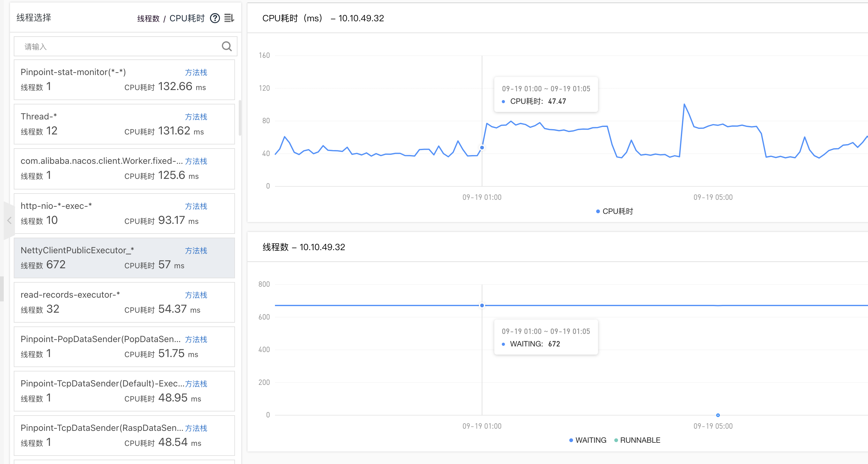
Task: Click the help question mark icon
Action: click(x=215, y=18)
